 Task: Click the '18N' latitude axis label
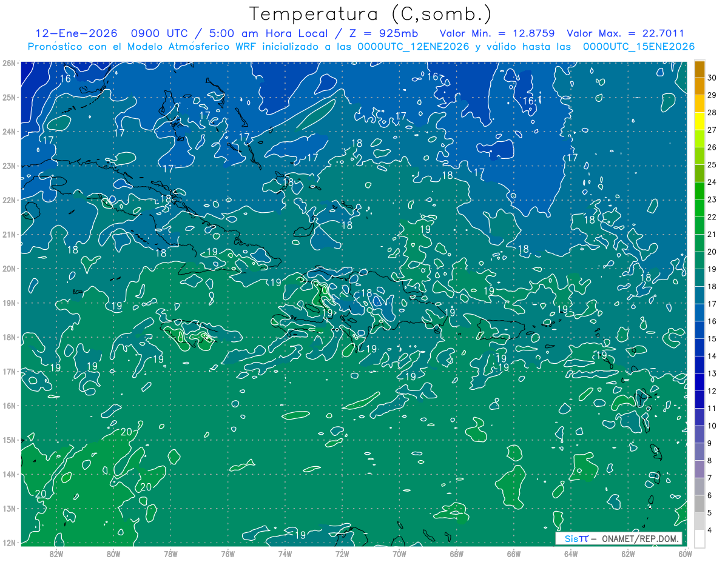click(x=8, y=337)
